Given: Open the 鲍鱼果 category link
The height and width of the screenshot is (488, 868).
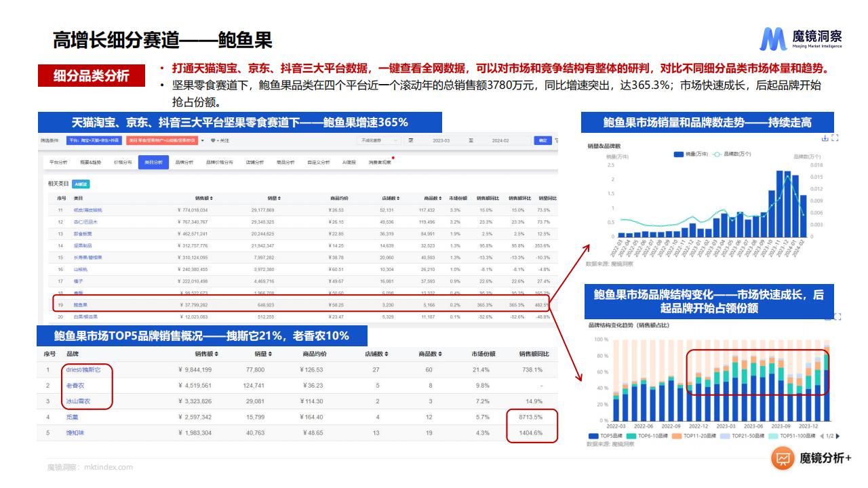Looking at the screenshot, I should coord(81,305).
